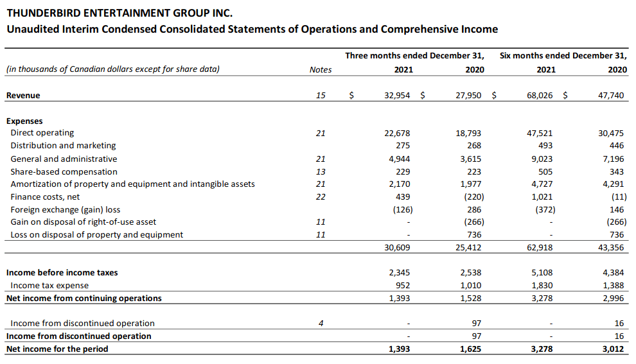Image resolution: width=636 pixels, height=364 pixels.
Task: Click total expenses value 62,918
Action: tap(540, 248)
